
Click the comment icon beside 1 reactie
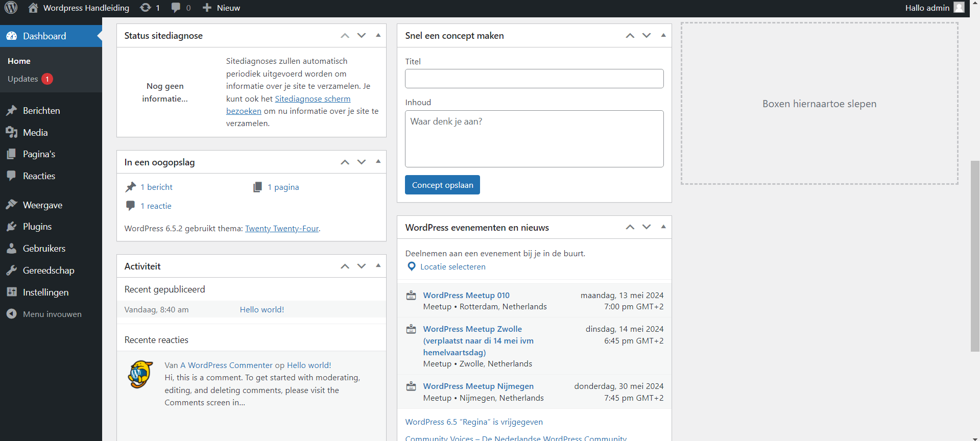[x=130, y=206]
